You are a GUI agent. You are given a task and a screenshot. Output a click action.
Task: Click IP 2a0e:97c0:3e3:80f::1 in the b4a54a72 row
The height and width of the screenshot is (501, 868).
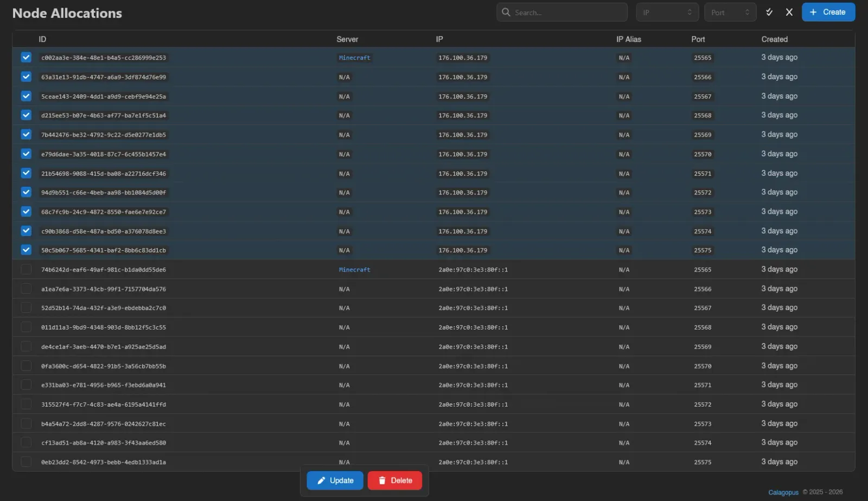click(473, 424)
